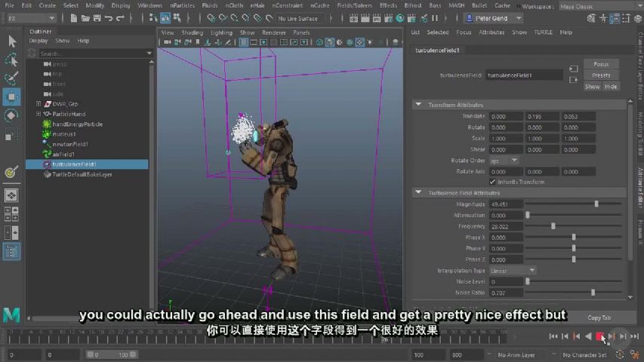The height and width of the screenshot is (362, 644).
Task: Click the single pane layout icon
Action: point(11,196)
